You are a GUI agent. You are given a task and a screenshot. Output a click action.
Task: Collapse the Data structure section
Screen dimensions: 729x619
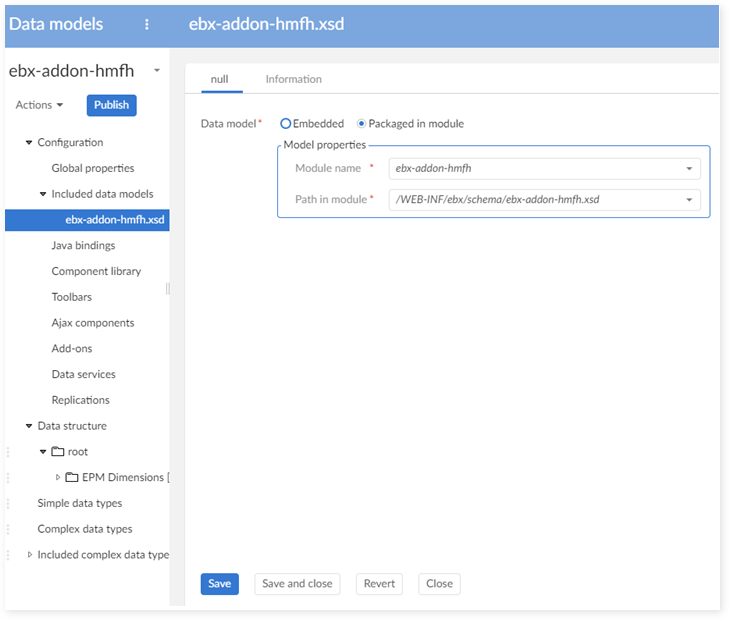(29, 426)
